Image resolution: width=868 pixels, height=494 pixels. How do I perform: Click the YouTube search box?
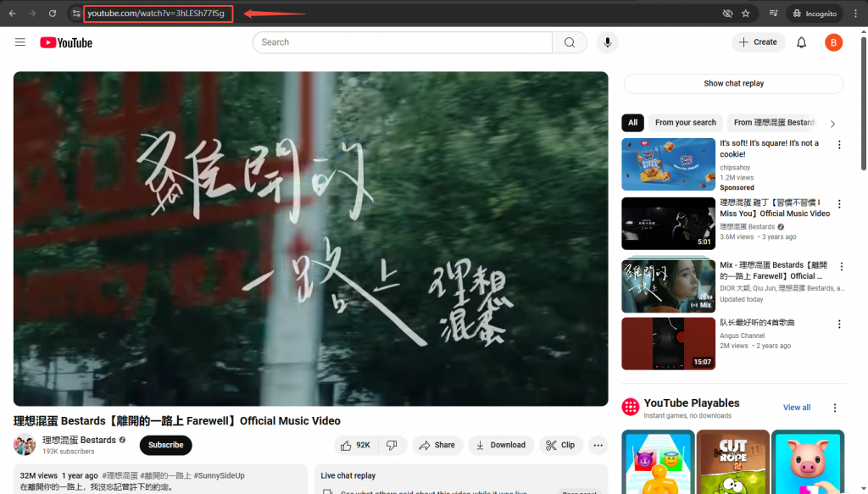tap(403, 42)
